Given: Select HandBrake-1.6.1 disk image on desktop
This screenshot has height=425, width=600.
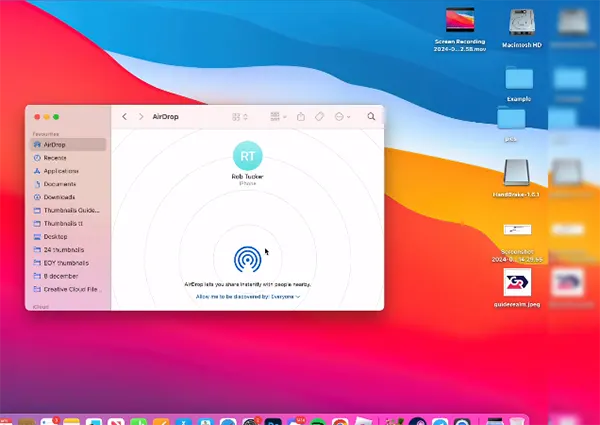Looking at the screenshot, I should click(516, 178).
